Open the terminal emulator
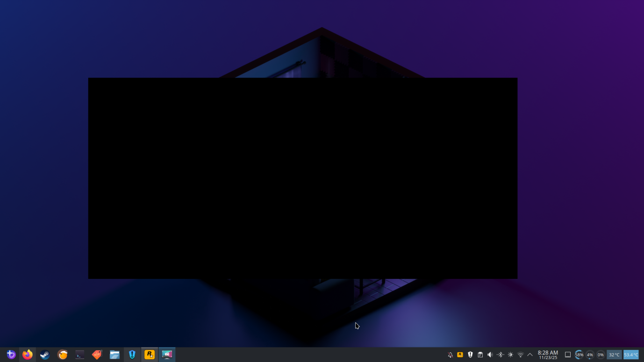Viewport: 644px width, 362px height. [x=79, y=355]
